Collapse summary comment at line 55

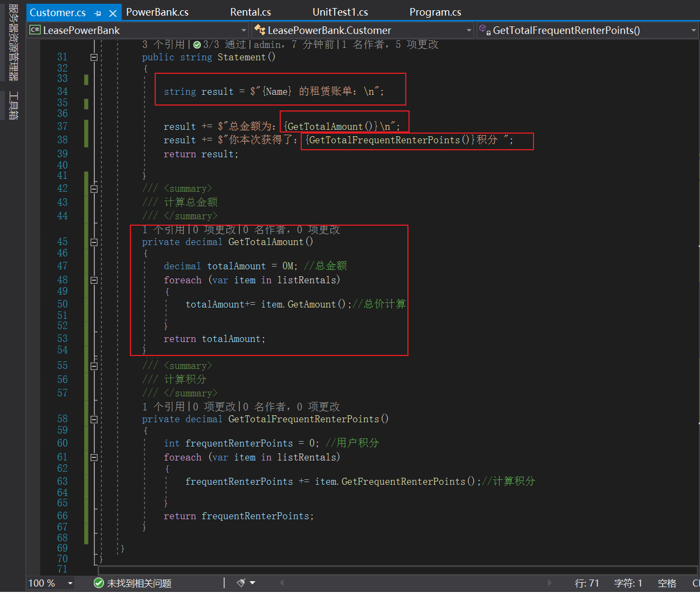(94, 366)
